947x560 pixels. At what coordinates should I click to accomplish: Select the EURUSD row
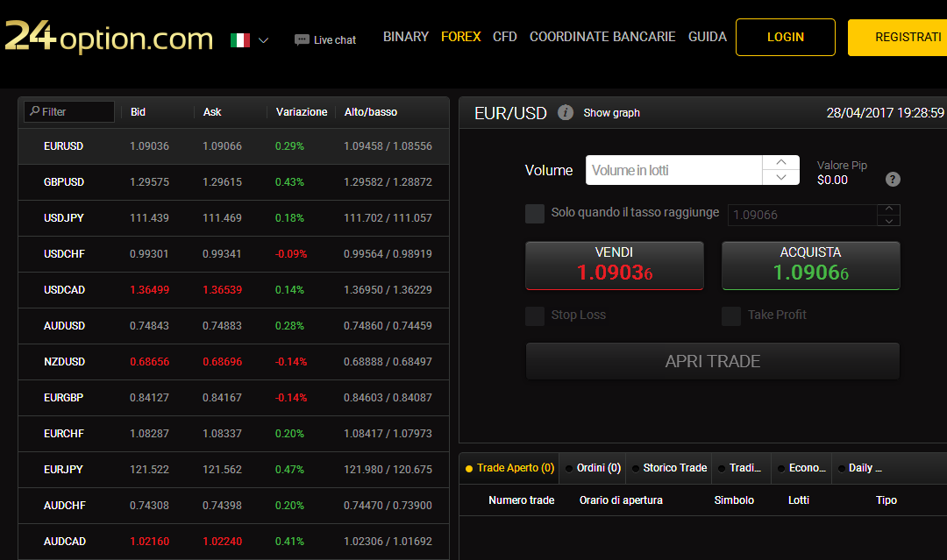pyautogui.click(x=234, y=146)
